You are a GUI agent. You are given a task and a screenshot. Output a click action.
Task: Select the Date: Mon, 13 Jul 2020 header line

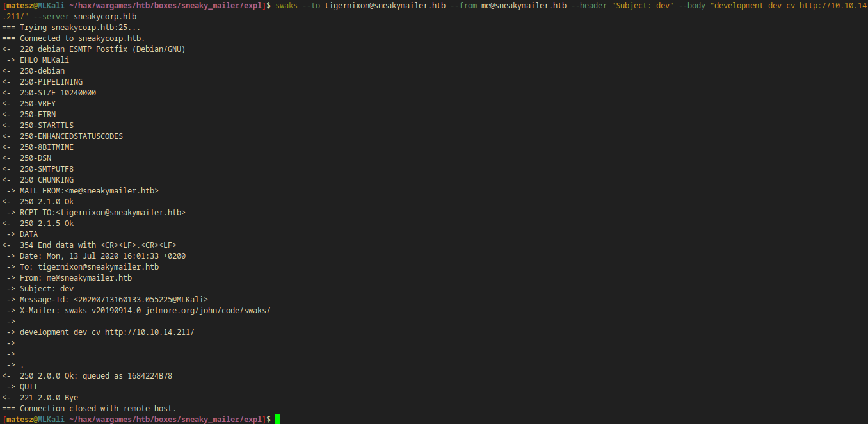coord(102,256)
